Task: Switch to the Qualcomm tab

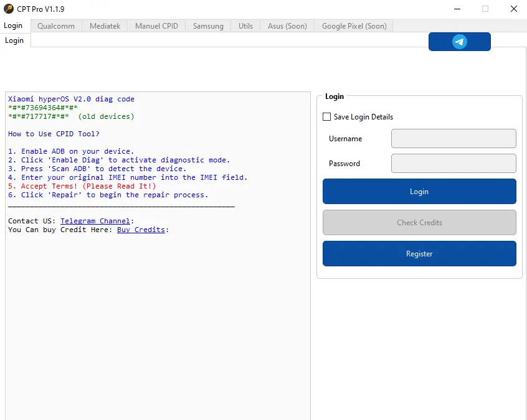Action: tap(55, 26)
